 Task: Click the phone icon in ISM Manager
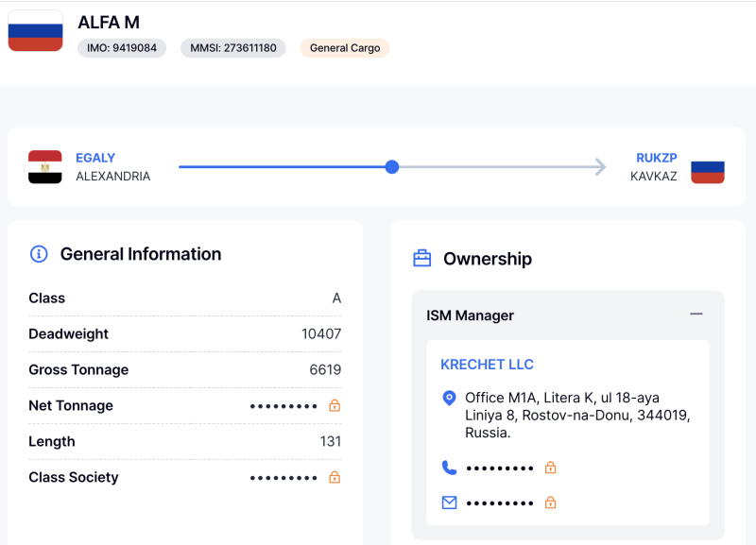pos(449,468)
